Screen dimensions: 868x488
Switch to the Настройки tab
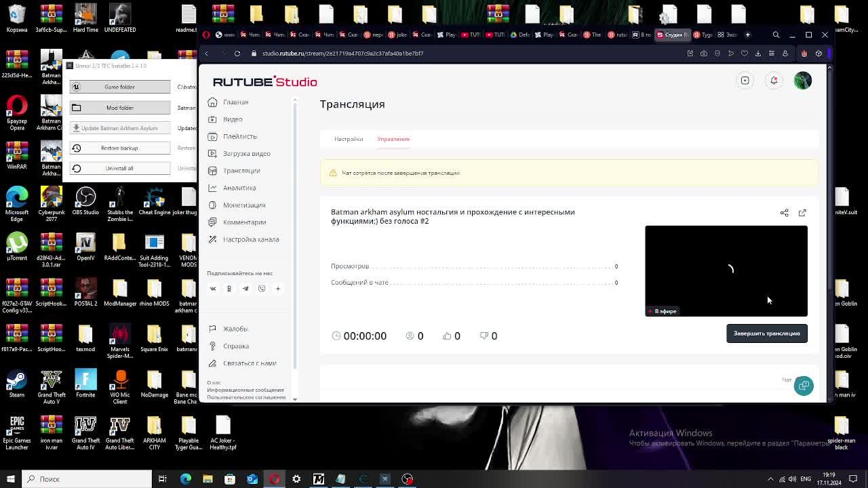[349, 139]
